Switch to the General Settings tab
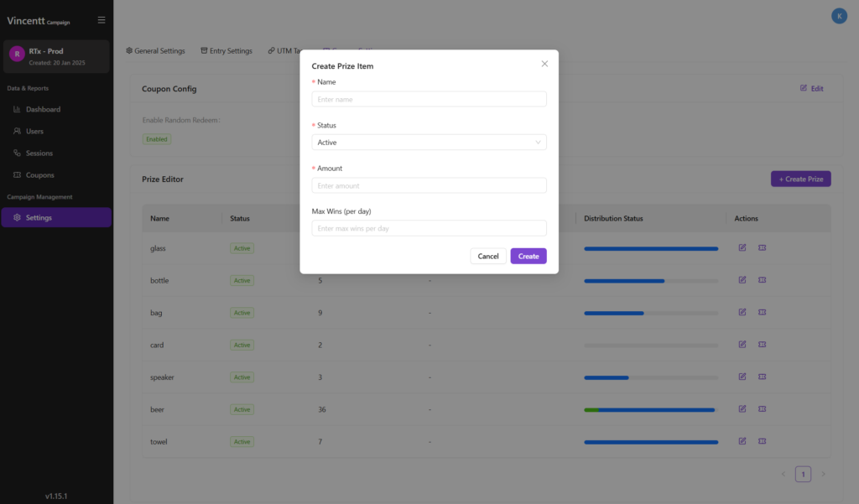 coord(155,51)
